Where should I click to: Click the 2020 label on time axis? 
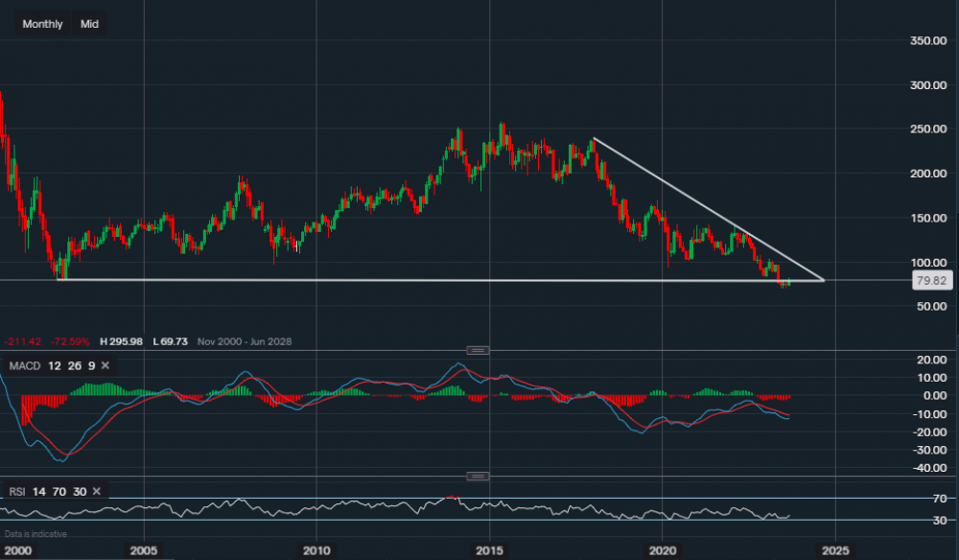pos(662,550)
